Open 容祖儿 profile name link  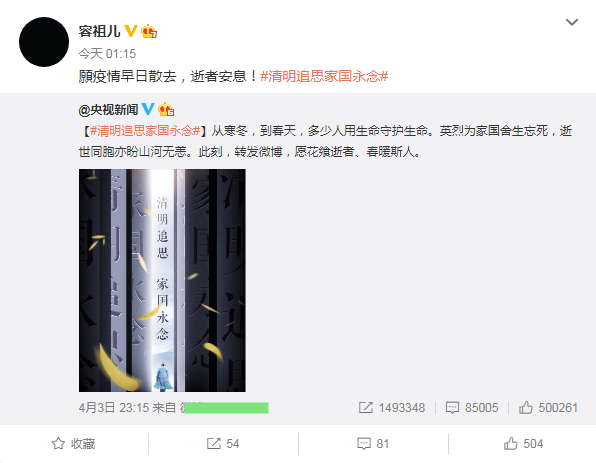(99, 31)
